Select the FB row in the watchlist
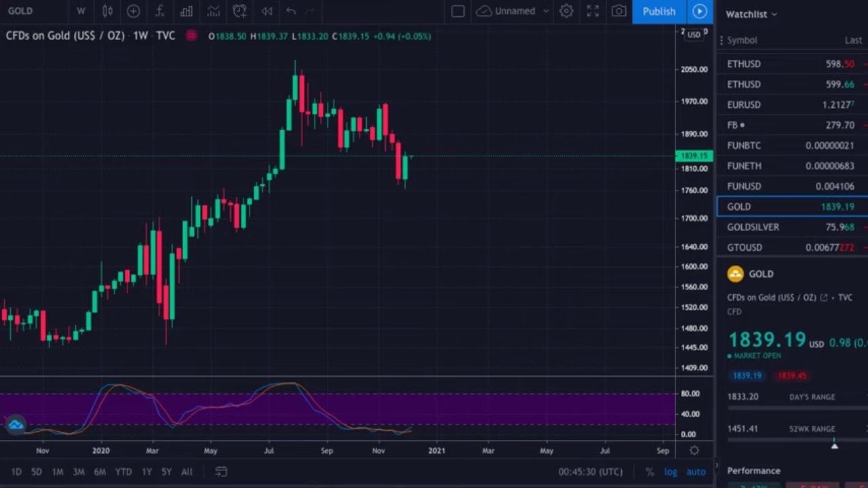Image resolution: width=868 pixels, height=488 pixels. point(792,125)
